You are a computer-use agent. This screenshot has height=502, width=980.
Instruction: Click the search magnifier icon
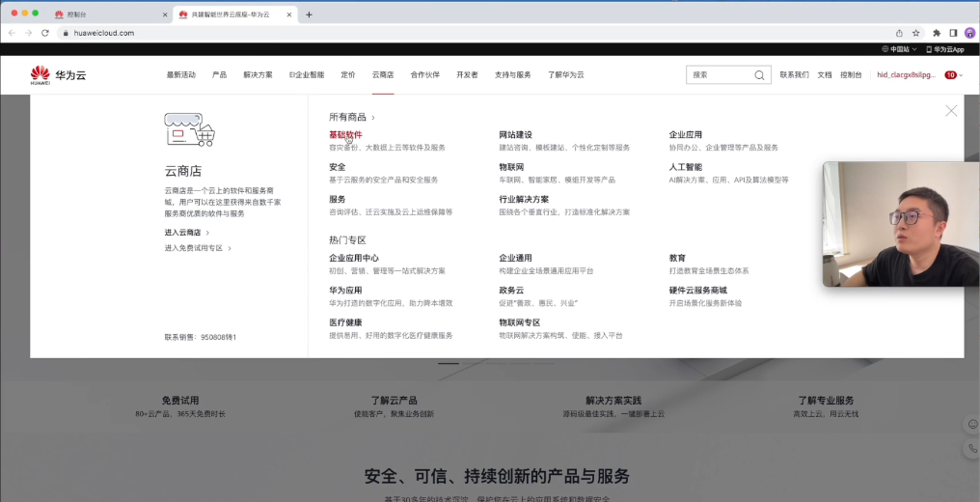759,75
